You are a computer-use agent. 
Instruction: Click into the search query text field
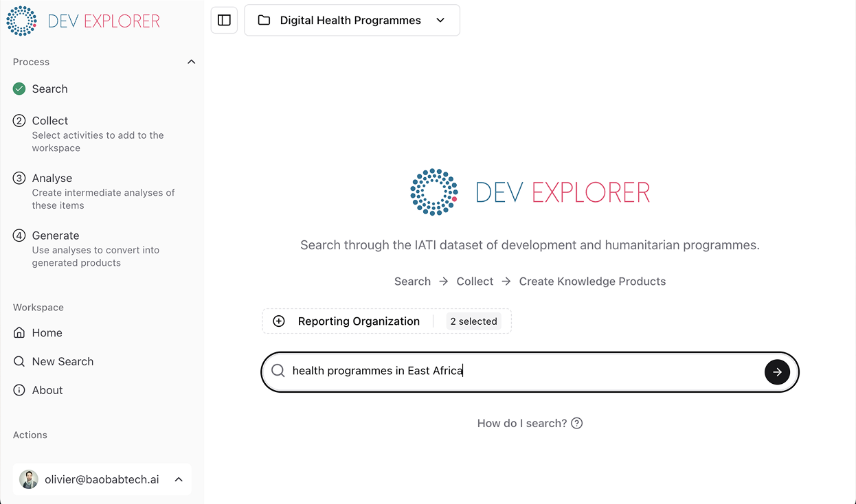coord(522,371)
